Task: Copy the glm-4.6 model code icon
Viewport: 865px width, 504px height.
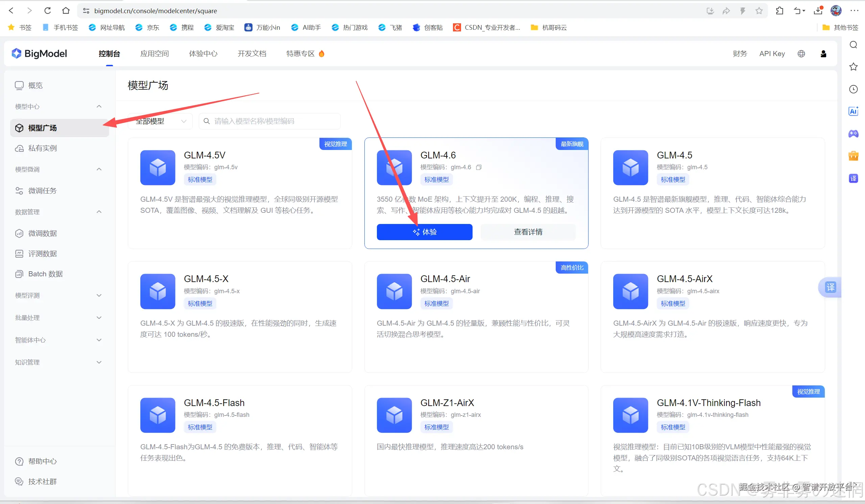Action: (x=479, y=168)
